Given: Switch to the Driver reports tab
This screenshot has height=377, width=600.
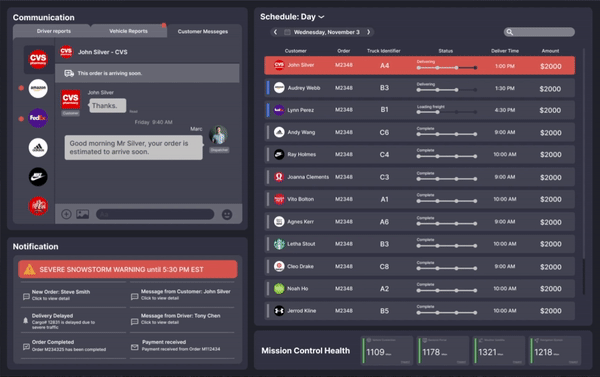Looking at the screenshot, I should pos(53,31).
